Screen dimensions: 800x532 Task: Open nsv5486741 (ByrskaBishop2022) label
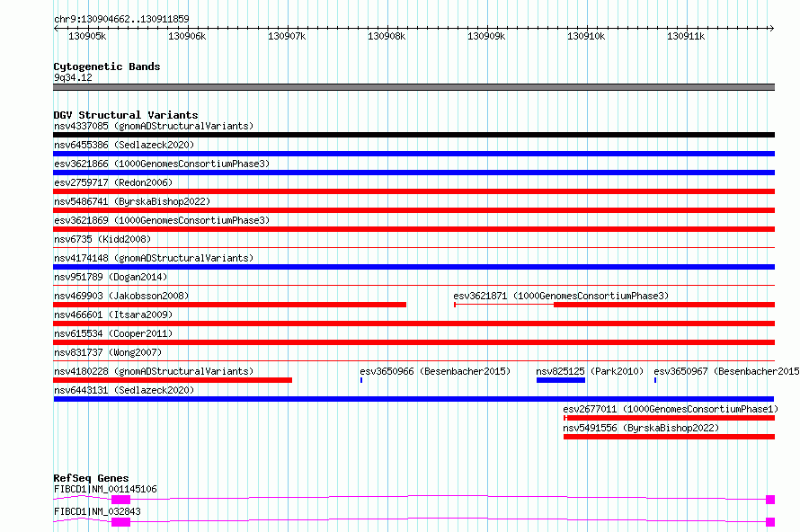(132, 201)
